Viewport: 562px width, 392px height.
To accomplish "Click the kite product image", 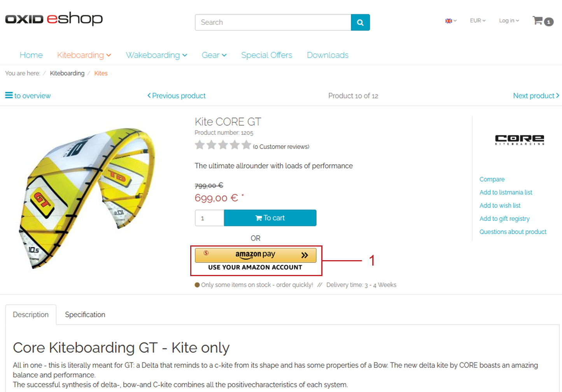I will [88, 196].
